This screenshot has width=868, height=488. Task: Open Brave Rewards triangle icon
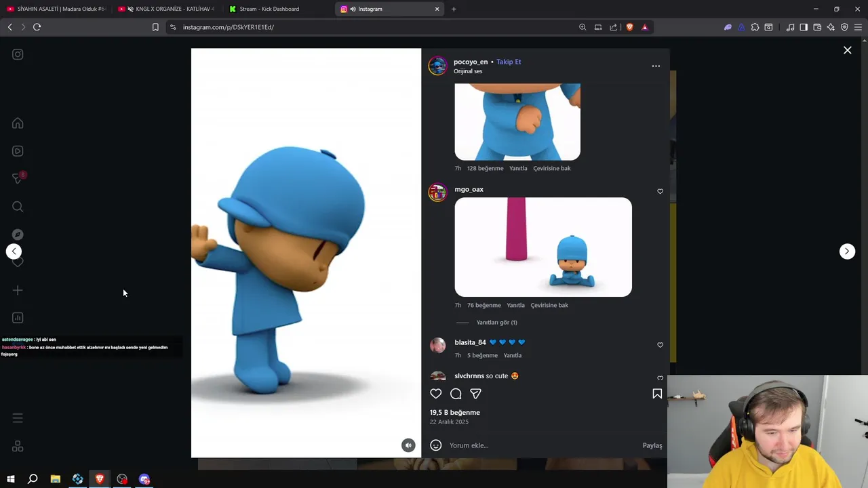click(644, 27)
